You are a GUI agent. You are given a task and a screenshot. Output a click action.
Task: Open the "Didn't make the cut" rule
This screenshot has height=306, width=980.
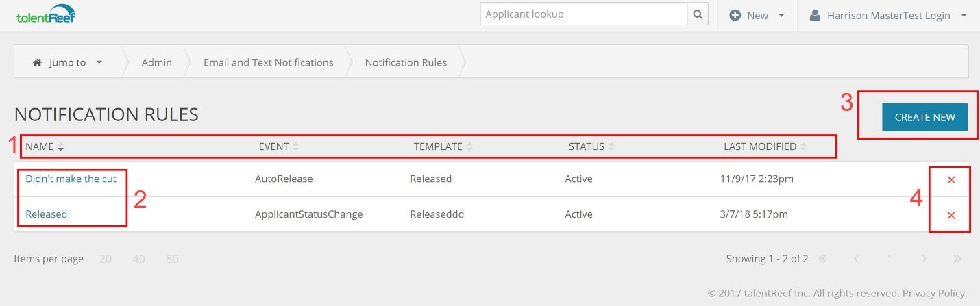(x=71, y=179)
